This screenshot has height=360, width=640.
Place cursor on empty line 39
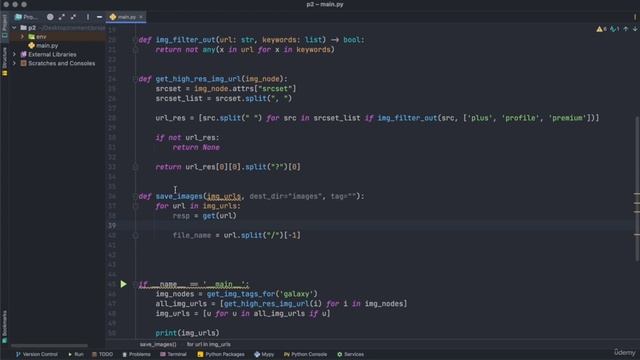coord(372,226)
